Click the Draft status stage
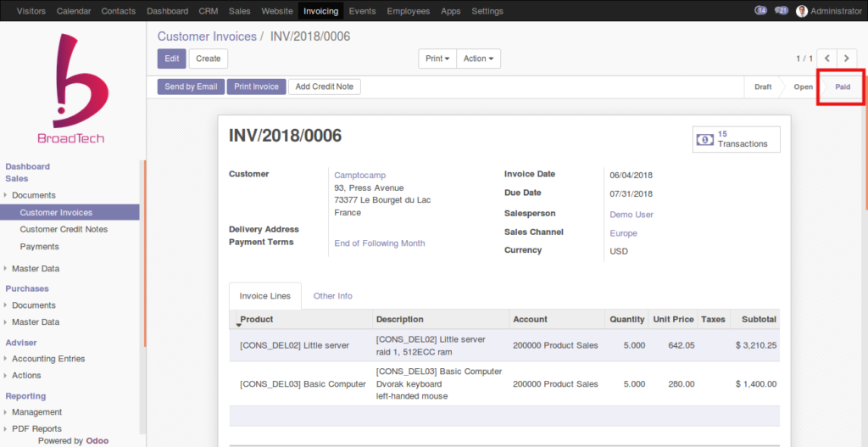 click(763, 87)
